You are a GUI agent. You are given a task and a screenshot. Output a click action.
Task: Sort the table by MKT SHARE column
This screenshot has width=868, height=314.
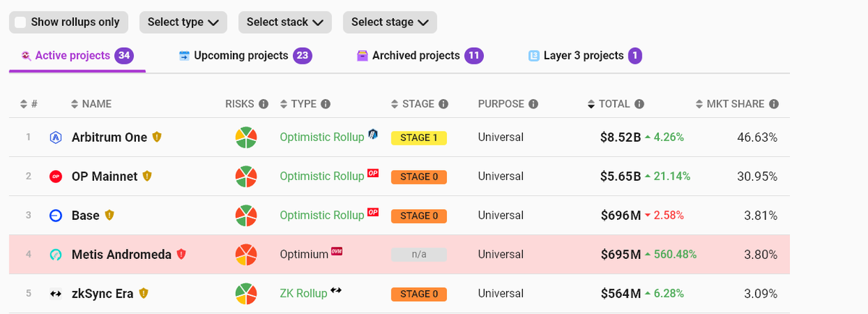pos(731,104)
